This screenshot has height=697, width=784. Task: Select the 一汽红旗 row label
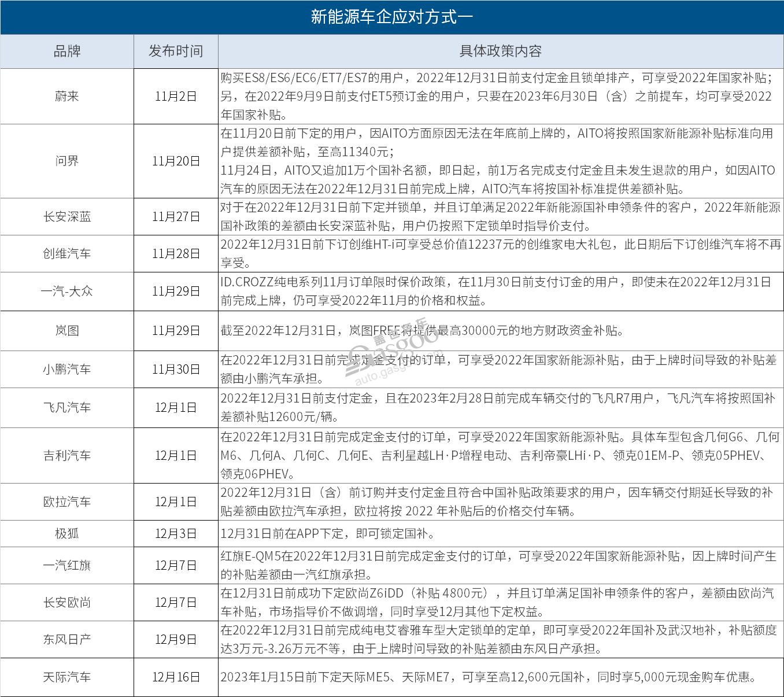(66, 565)
